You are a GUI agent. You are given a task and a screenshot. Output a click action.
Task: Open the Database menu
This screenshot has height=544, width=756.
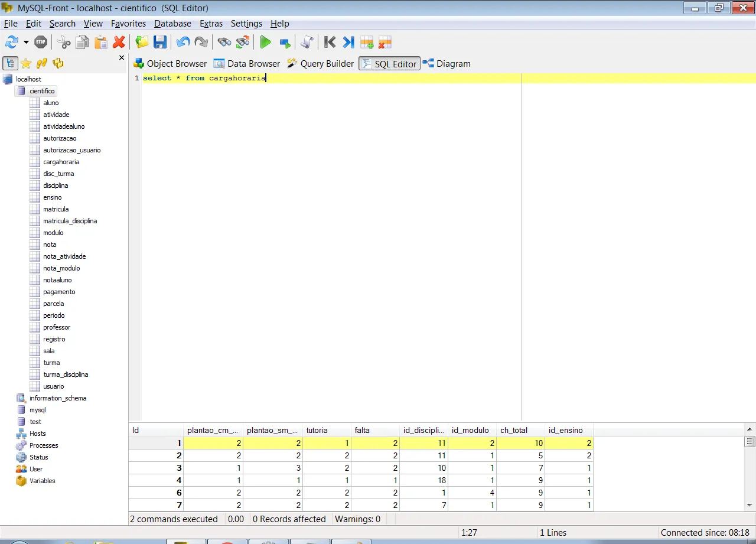[172, 24]
